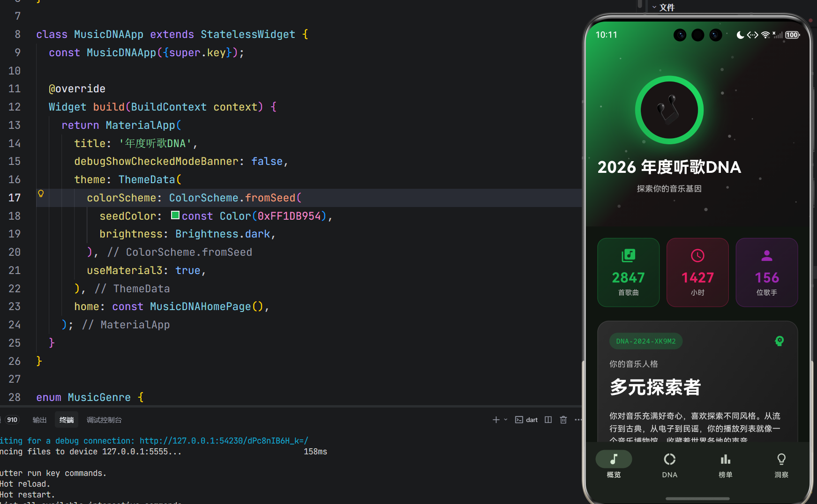This screenshot has height=504, width=817.
Task: Open the terminal panel more actions menu
Action: (578, 420)
